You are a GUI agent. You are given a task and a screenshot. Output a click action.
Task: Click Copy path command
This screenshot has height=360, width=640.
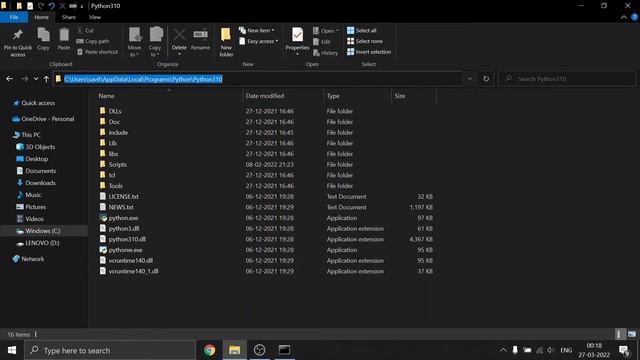click(x=93, y=41)
